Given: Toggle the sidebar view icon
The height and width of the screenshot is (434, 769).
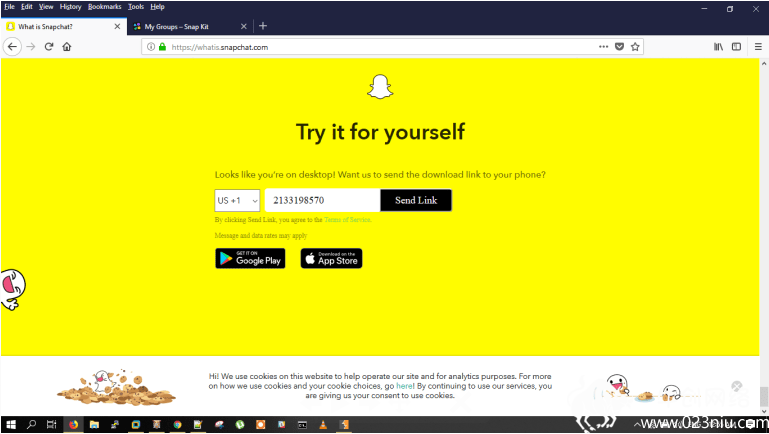Looking at the screenshot, I should click(x=736, y=47).
